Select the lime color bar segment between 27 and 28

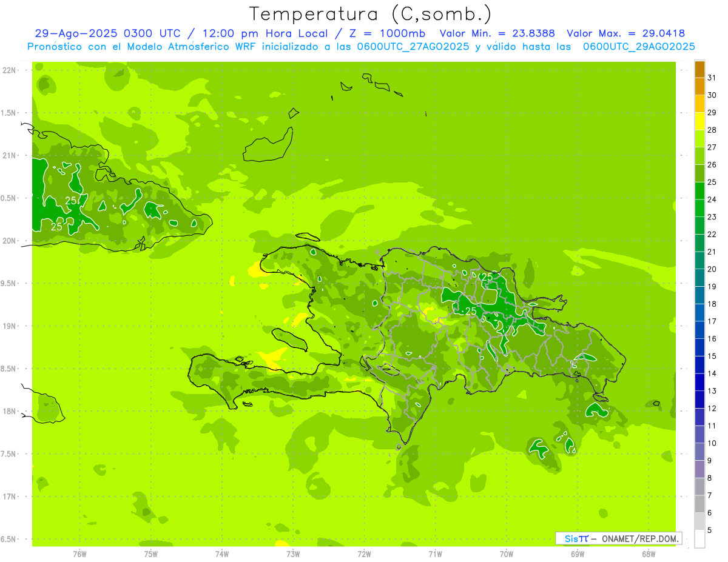point(699,138)
